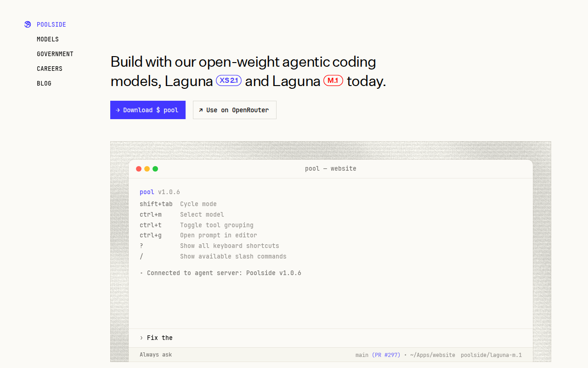588x368 pixels.
Task: Click the blue 'pool' text in terminal
Action: point(147,192)
